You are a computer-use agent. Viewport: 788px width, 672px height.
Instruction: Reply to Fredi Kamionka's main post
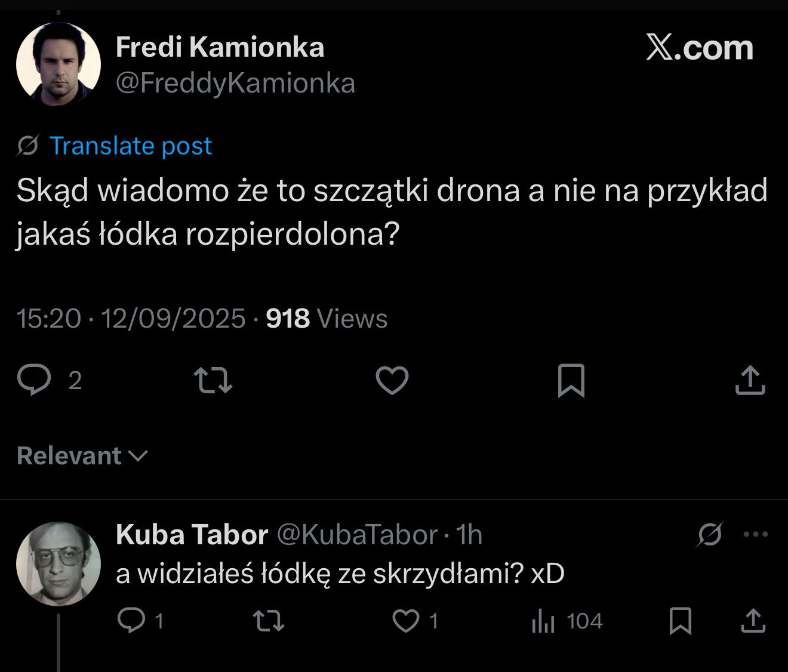click(x=35, y=380)
